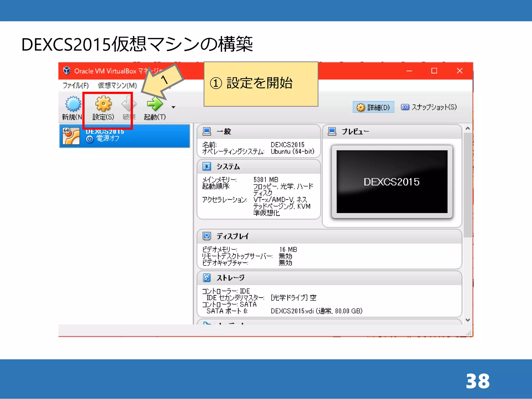Click the power-off status icon
532x399 pixels.
[90, 139]
